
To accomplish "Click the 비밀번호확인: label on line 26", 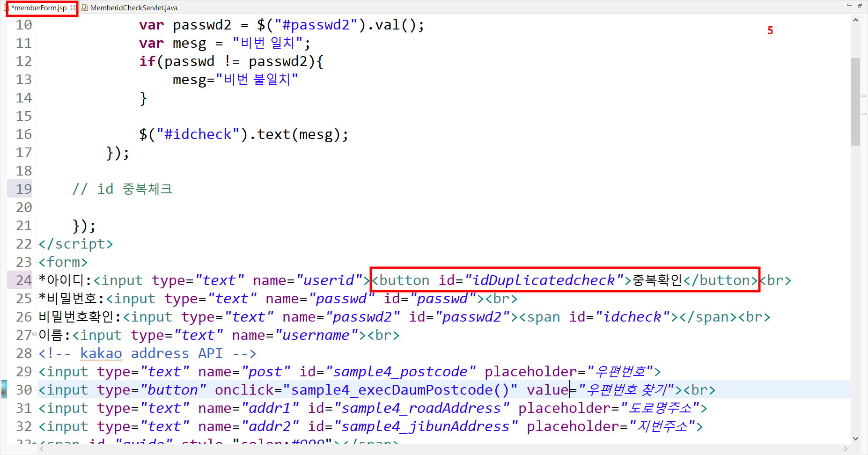I will coord(80,317).
